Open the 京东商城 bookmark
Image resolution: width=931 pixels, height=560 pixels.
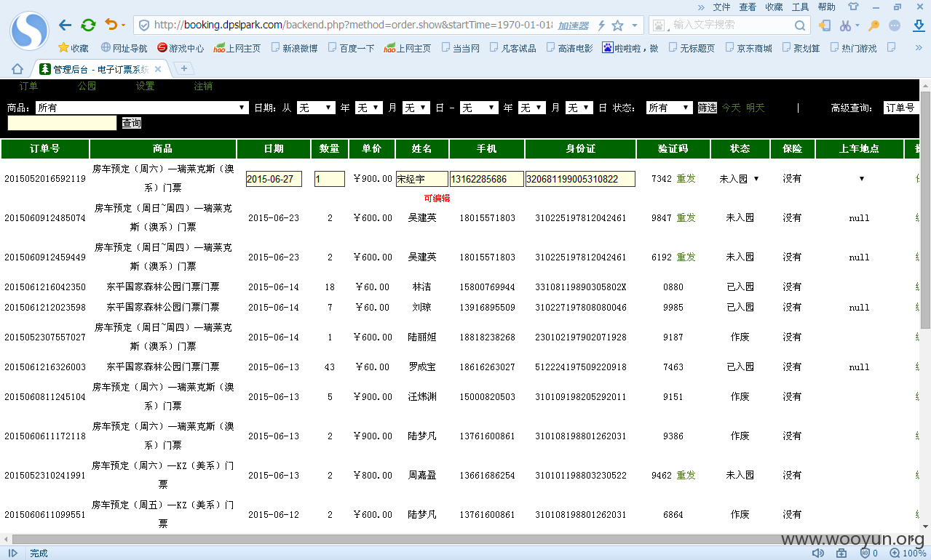click(749, 48)
